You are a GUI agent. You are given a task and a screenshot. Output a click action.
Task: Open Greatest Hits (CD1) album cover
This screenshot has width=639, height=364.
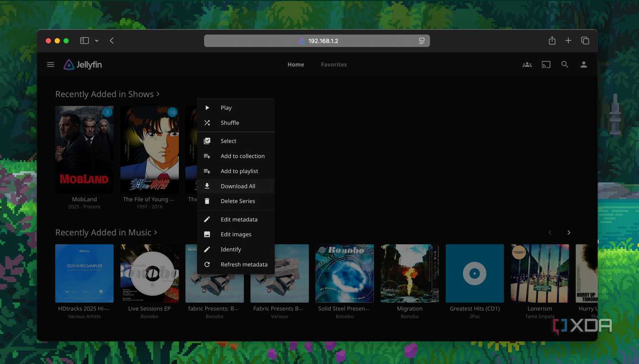click(x=475, y=273)
